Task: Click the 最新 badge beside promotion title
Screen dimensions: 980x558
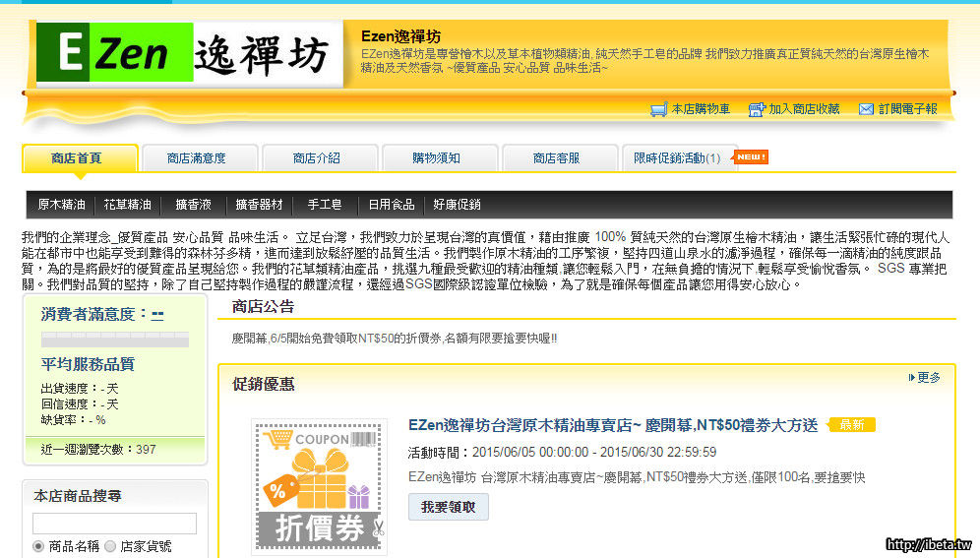Action: 851,425
